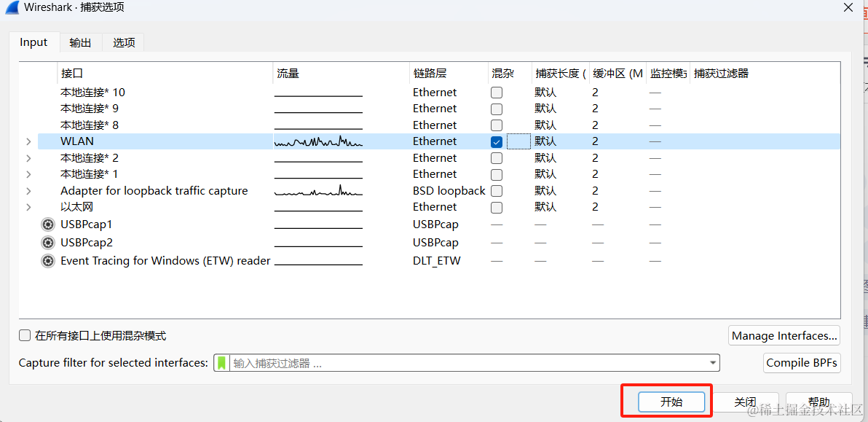Expand the WLAN interface row
The image size is (868, 422).
coord(28,142)
